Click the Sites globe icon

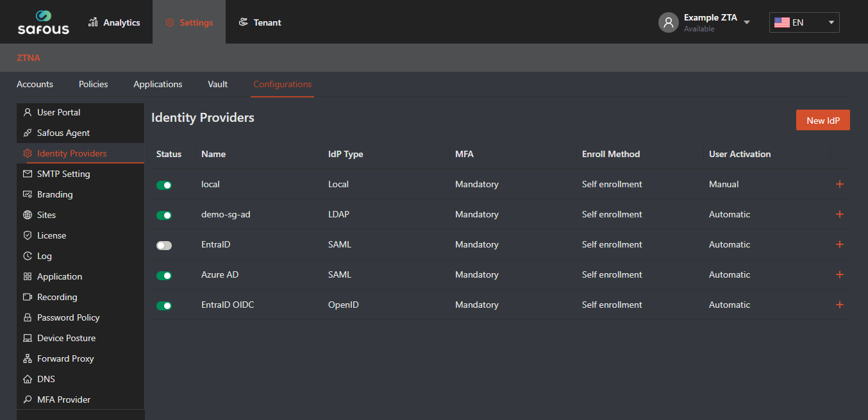tap(28, 215)
